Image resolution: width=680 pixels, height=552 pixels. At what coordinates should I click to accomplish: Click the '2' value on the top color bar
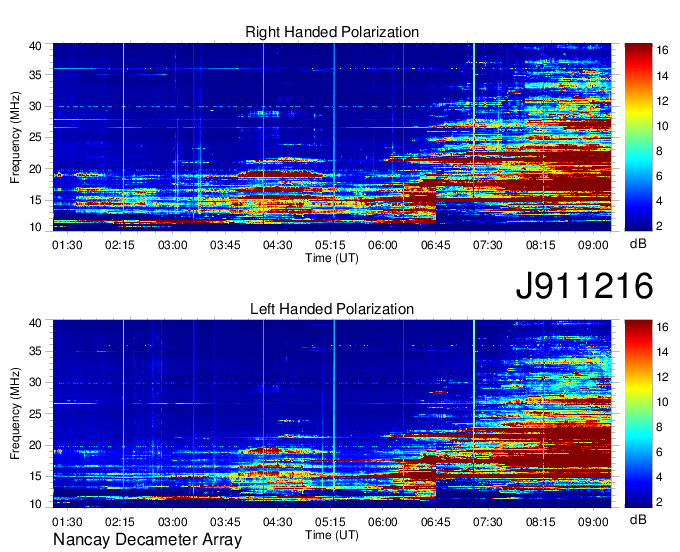(659, 225)
